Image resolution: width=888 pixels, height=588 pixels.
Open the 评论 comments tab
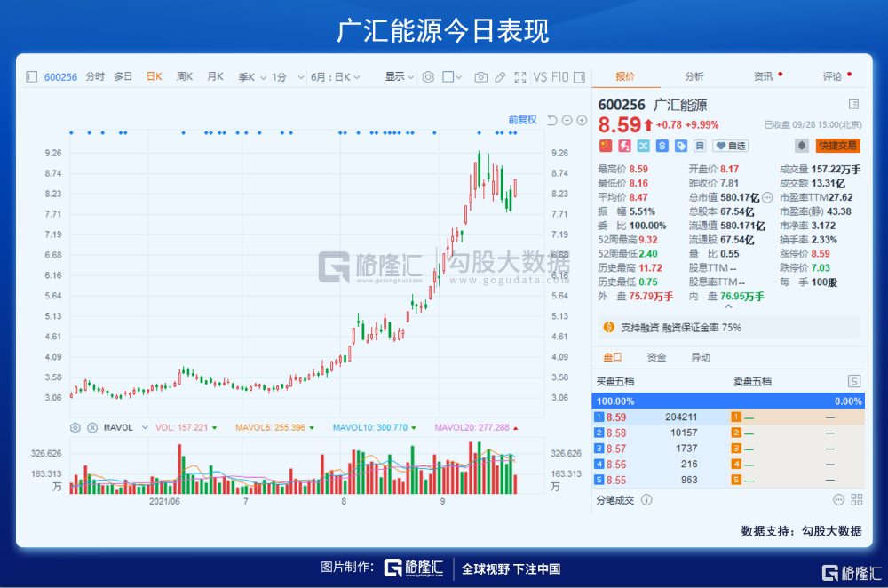(x=833, y=76)
